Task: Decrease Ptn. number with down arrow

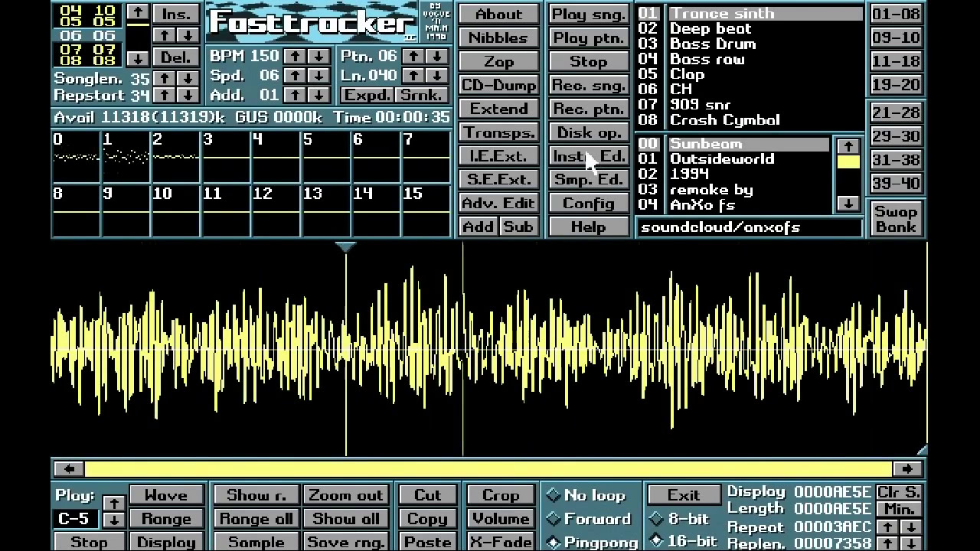Action: click(436, 57)
